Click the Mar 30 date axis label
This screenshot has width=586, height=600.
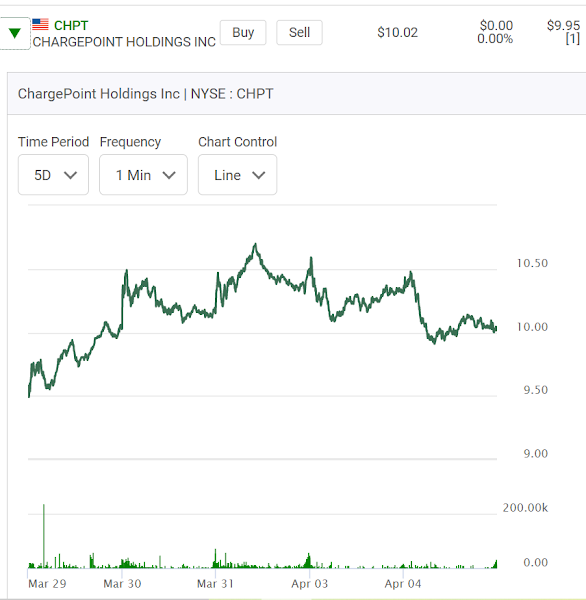click(x=122, y=584)
